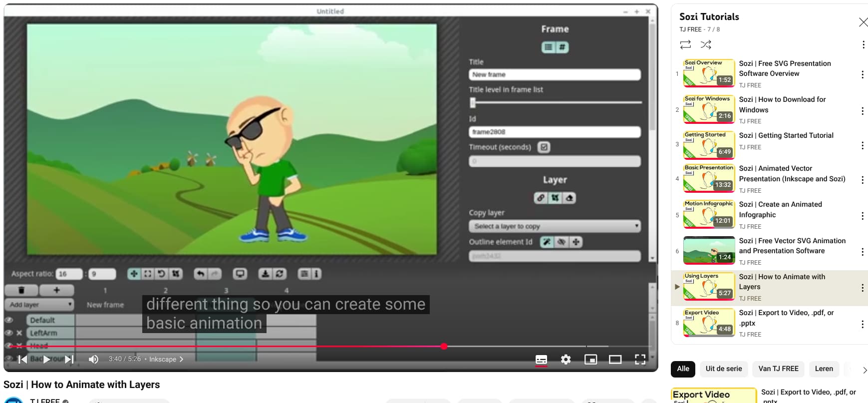Click the Sozi redo arrow
868x403 pixels.
(215, 274)
